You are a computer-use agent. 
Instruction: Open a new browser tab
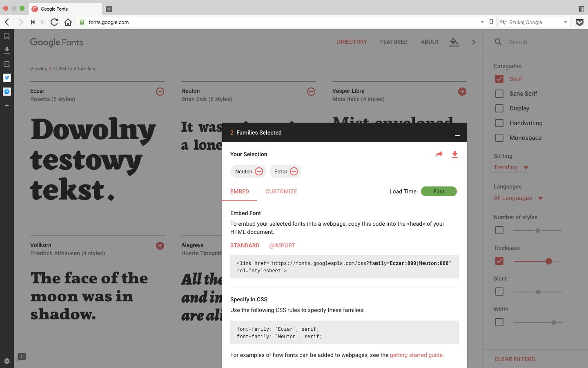(x=109, y=9)
